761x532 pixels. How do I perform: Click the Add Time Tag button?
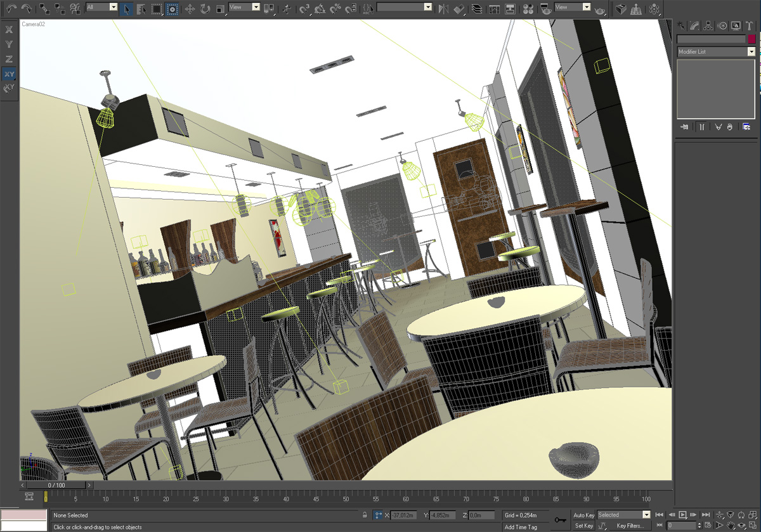(521, 527)
